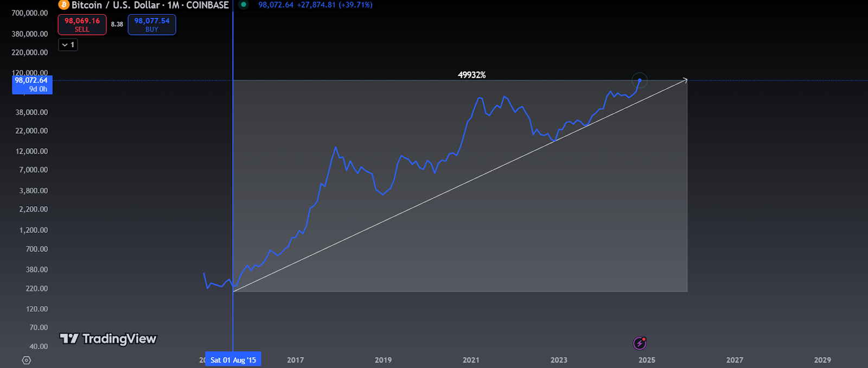Click the Sat 01 Aug '15 date label
868x368 pixels.
[233, 360]
